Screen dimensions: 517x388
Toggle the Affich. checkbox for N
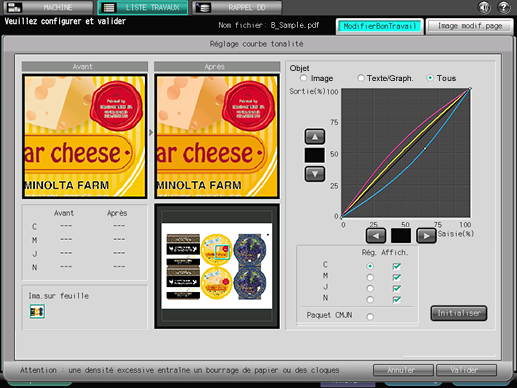click(x=397, y=299)
